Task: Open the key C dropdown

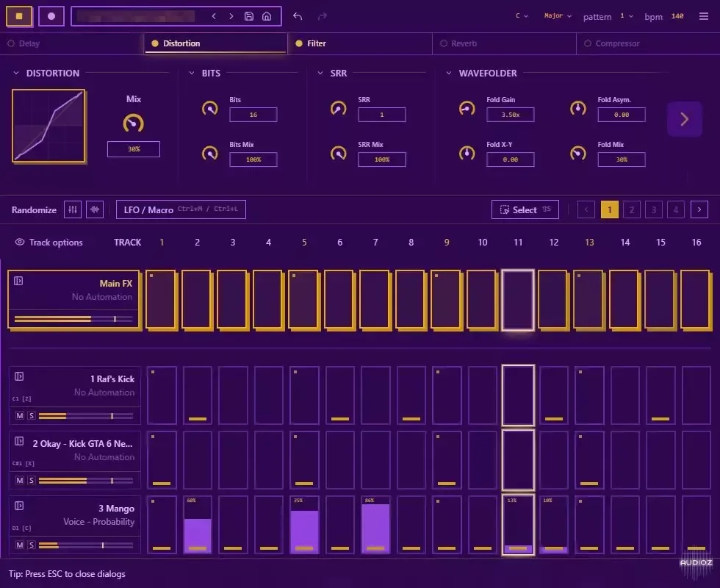Action: tap(522, 15)
